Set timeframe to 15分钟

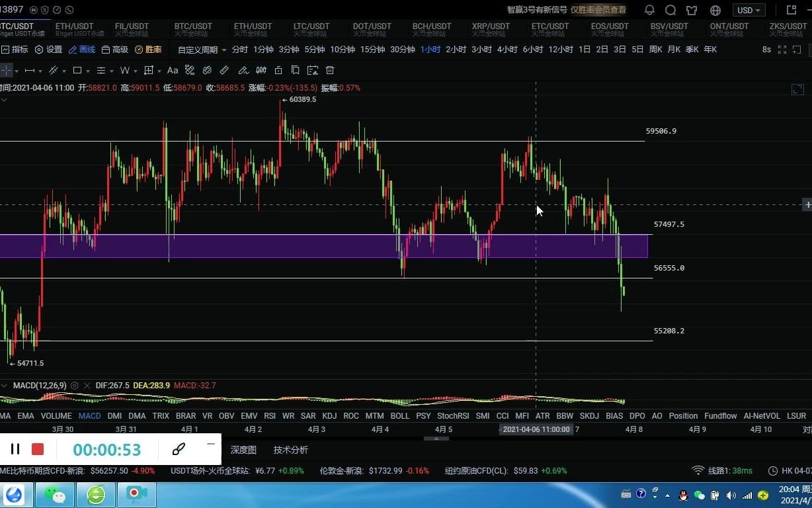coord(372,50)
